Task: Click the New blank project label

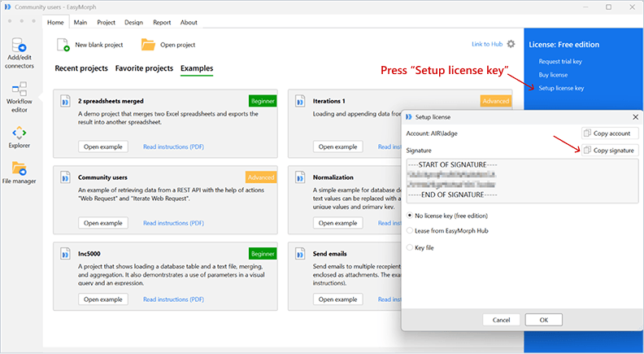Action: (99, 45)
